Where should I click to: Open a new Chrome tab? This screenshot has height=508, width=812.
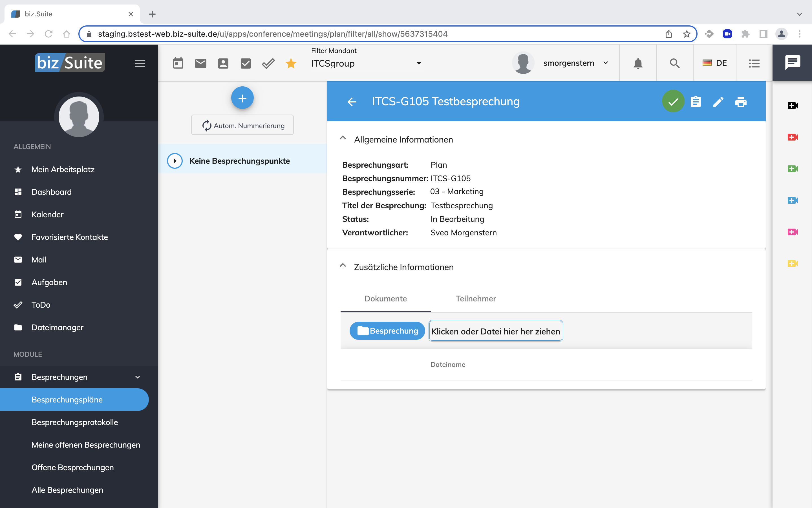(152, 14)
